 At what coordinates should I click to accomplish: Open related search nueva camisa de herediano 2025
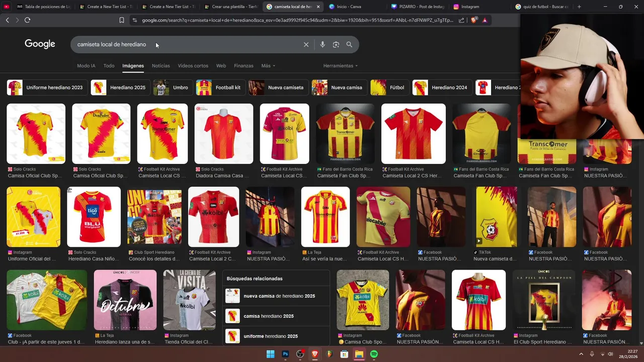pos(276,296)
